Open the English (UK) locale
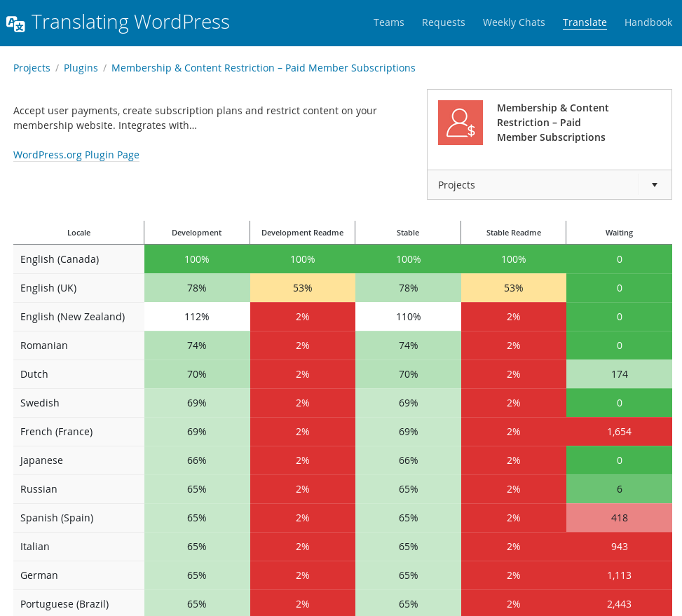Viewport: 682px width, 616px height. [x=48, y=288]
